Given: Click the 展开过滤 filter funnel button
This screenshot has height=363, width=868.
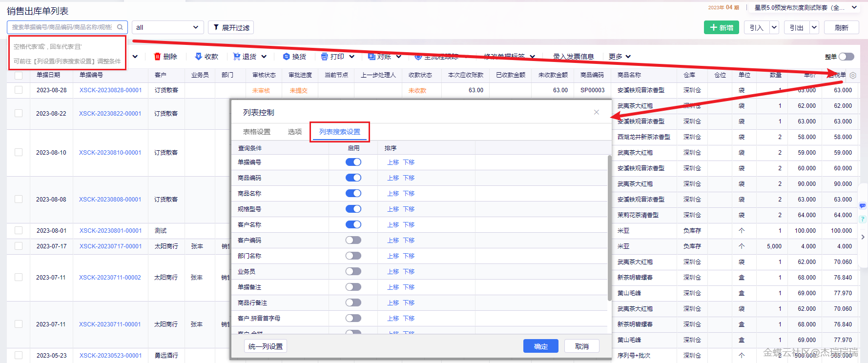Looking at the screenshot, I should (x=231, y=27).
